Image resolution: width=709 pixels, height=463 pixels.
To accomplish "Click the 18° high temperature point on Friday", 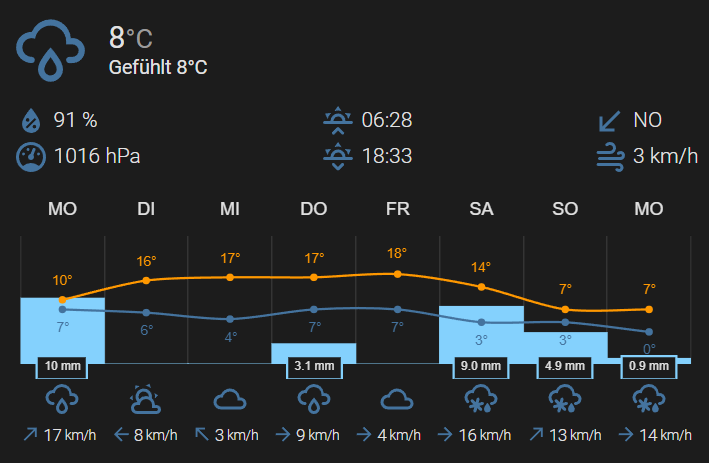I will (x=397, y=274).
